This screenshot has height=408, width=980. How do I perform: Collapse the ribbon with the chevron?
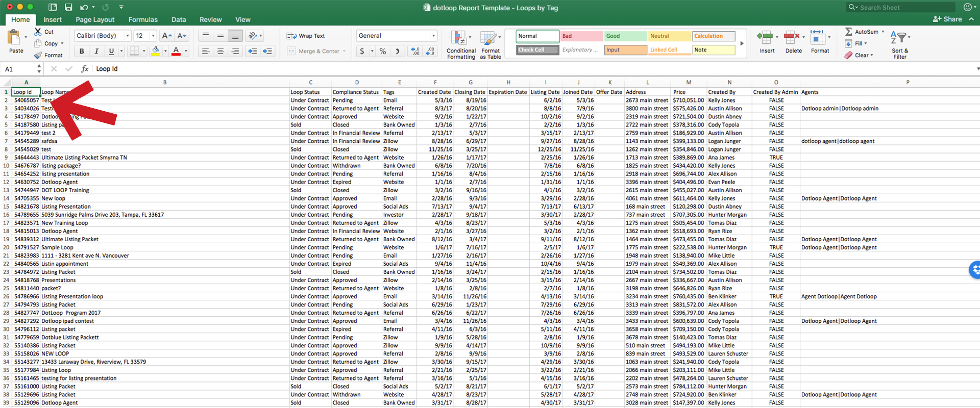[x=971, y=19]
